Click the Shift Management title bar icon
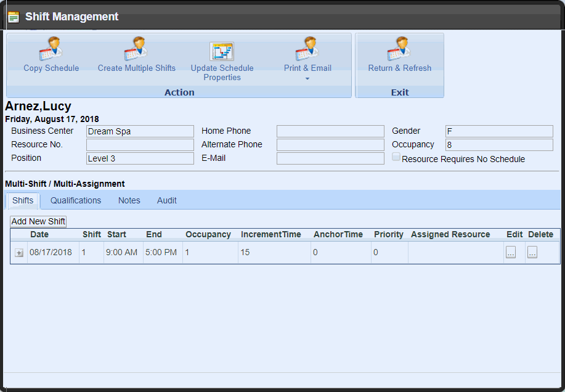Viewport: 565px width, 392px height. [14, 17]
